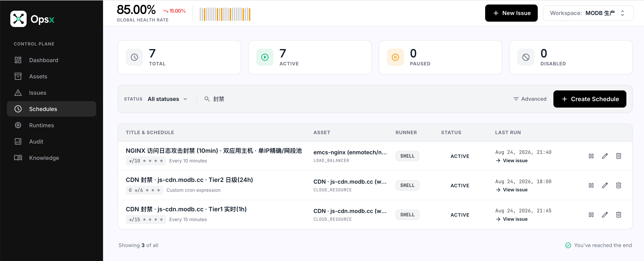The image size is (644, 261).
Task: Click the 85.00% global health rate
Action: click(x=136, y=10)
